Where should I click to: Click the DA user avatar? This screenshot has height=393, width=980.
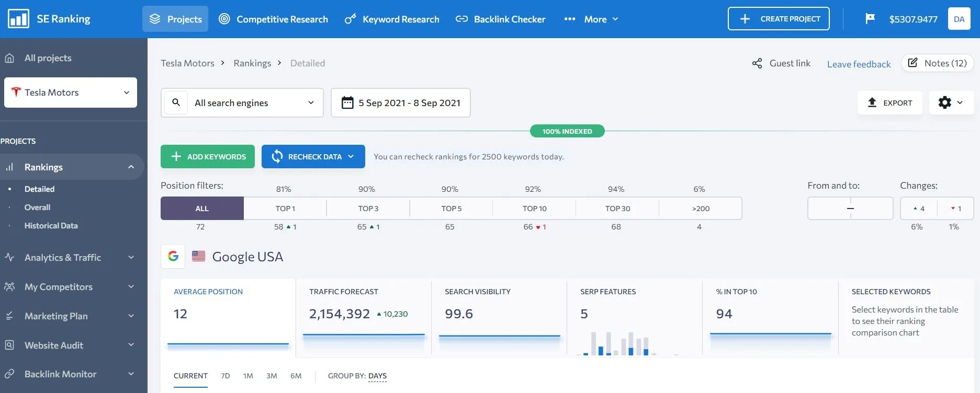tap(959, 19)
